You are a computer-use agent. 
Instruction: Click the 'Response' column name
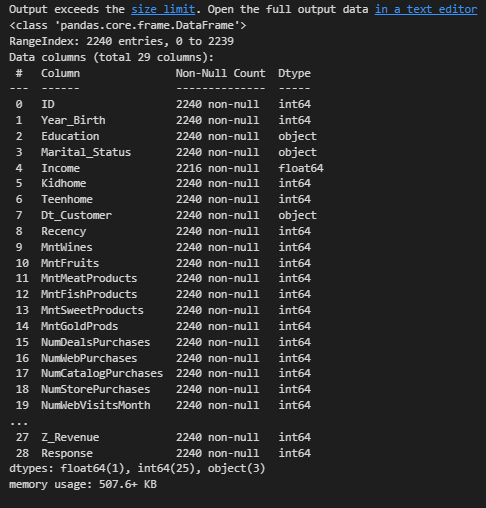click(67, 453)
